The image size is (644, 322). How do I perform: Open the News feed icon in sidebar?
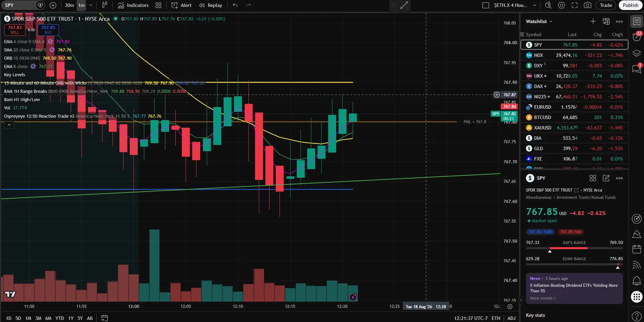pyautogui.click(x=637, y=265)
